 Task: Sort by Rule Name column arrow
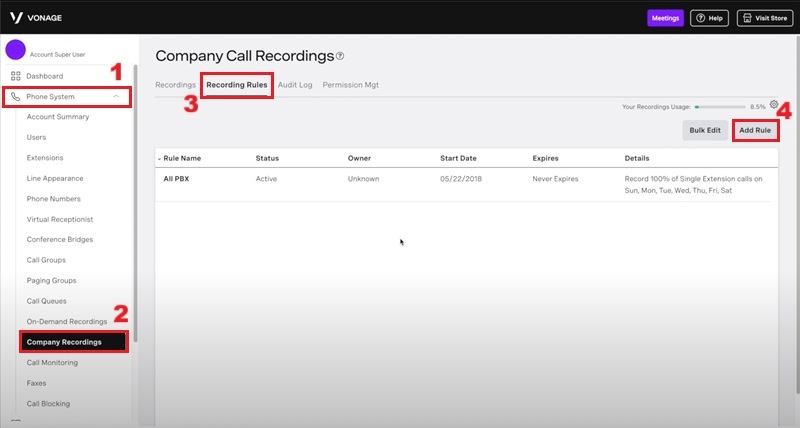[159, 158]
